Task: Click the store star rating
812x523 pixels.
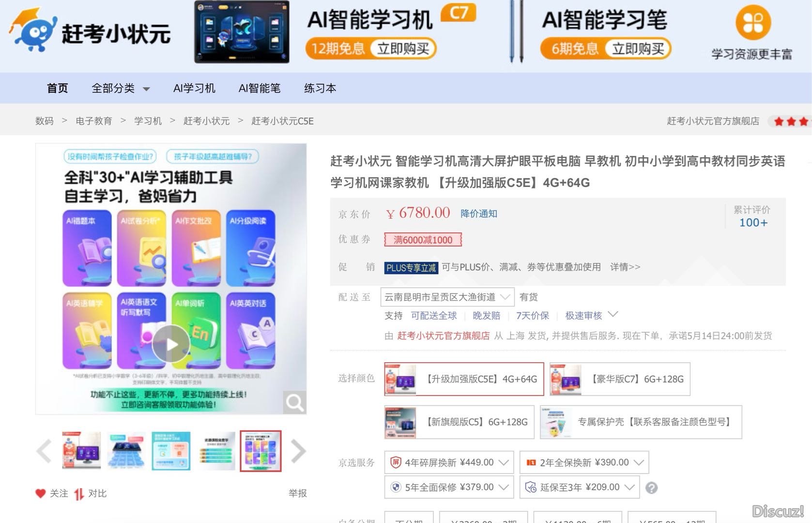Action: click(791, 121)
